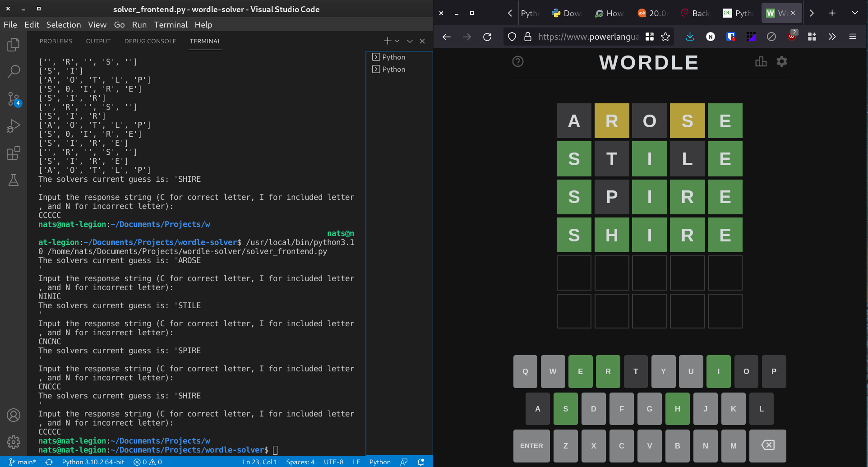
Task: Maximize terminal panel with chevron
Action: (x=410, y=41)
